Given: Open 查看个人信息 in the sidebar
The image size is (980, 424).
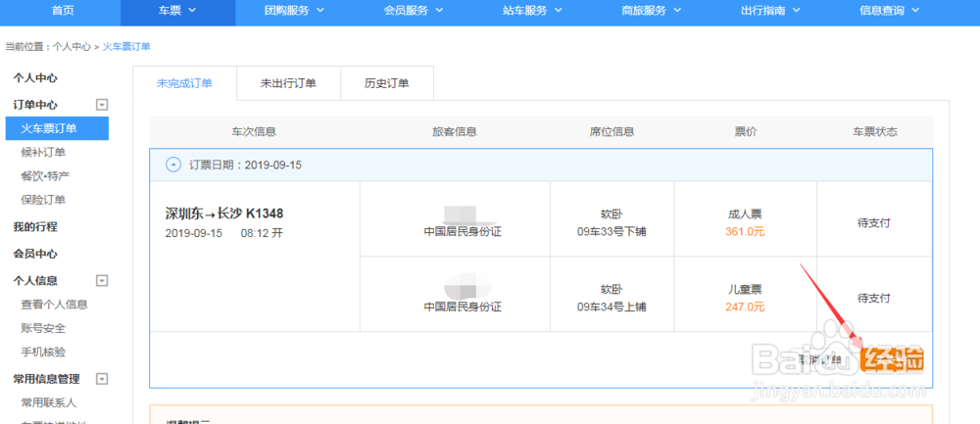Looking at the screenshot, I should click(x=54, y=305).
